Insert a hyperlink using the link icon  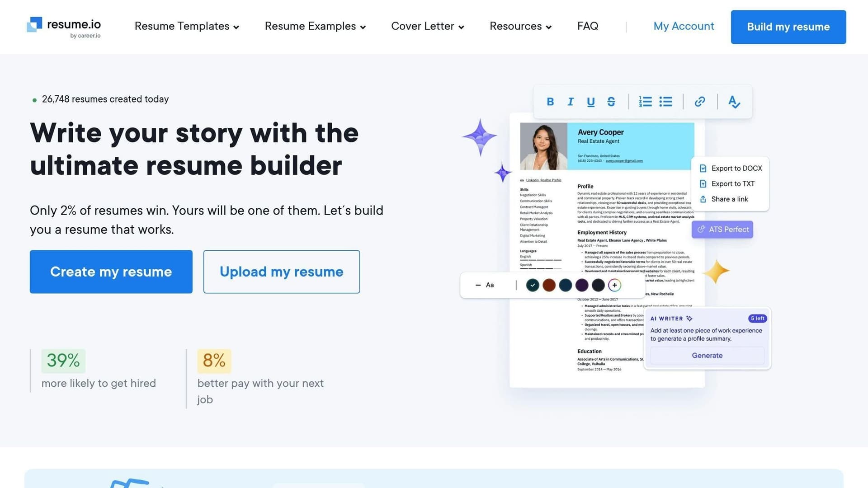(699, 102)
